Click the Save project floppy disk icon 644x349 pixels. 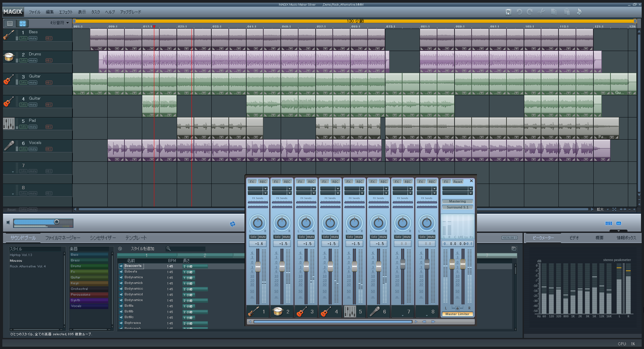[508, 12]
